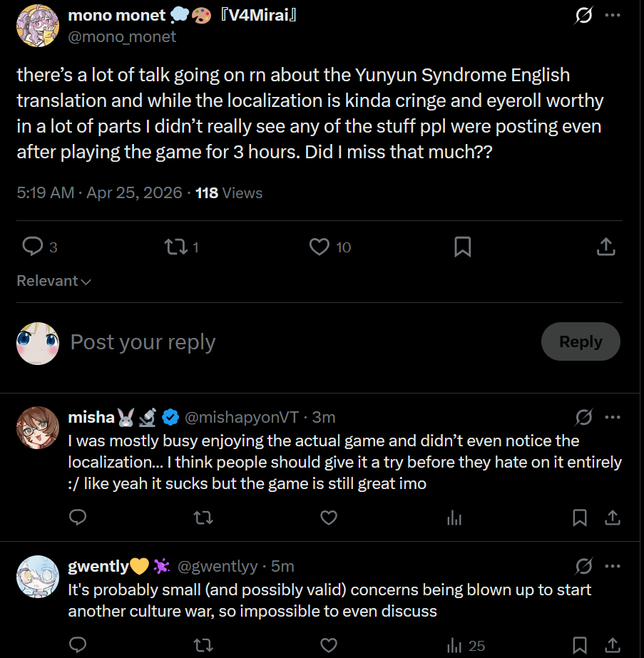Open more options on gwently's reply

pos(613,566)
